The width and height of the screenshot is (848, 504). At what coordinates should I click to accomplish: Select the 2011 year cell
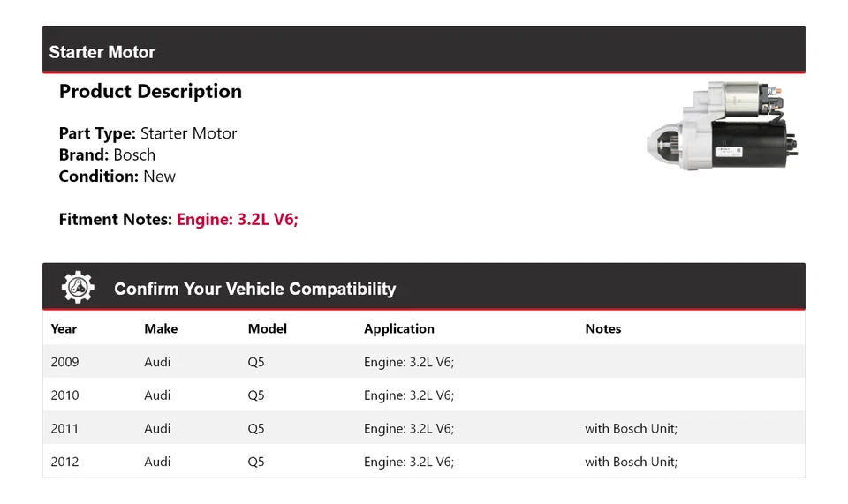tap(64, 429)
